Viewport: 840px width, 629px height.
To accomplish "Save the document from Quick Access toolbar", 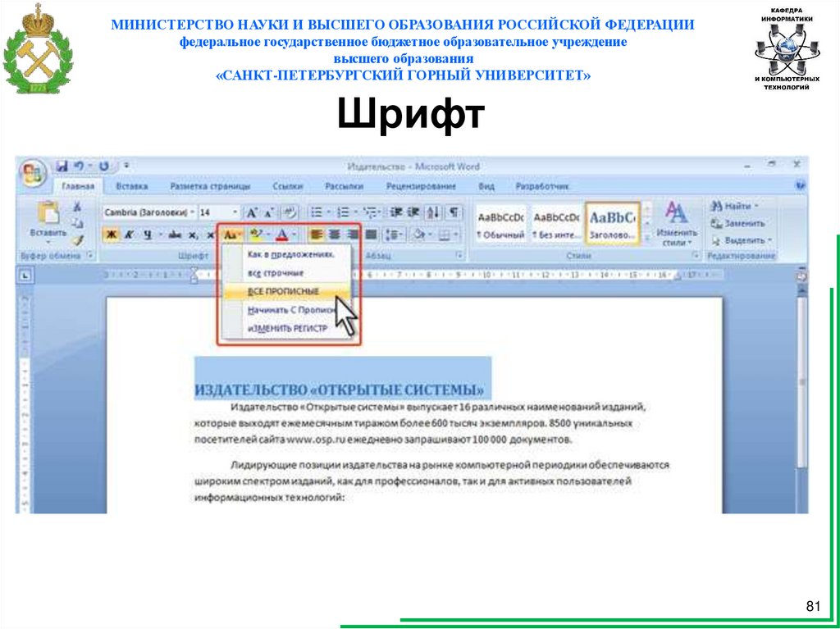I will click(62, 166).
